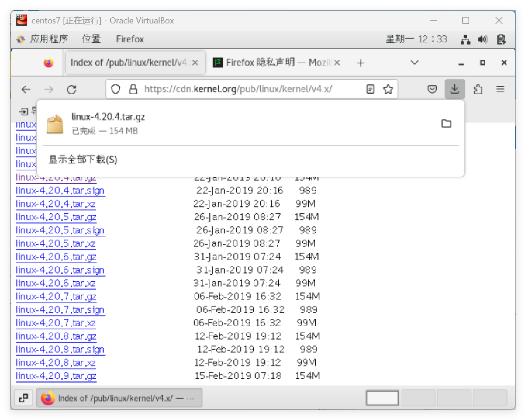Click the Firefox downloads toolbar icon

454,89
